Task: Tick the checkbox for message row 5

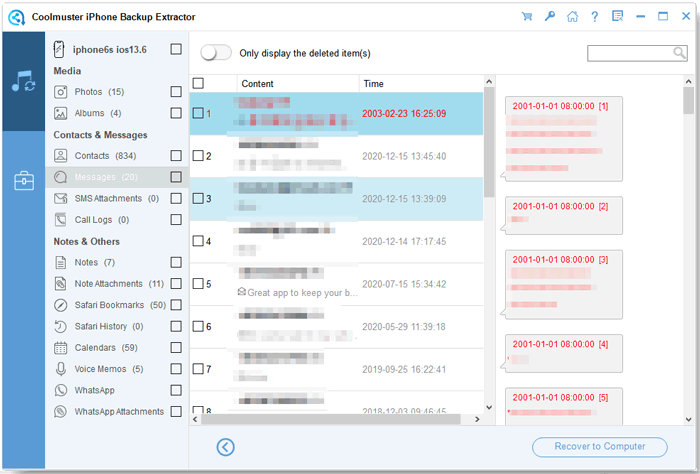Action: click(198, 284)
